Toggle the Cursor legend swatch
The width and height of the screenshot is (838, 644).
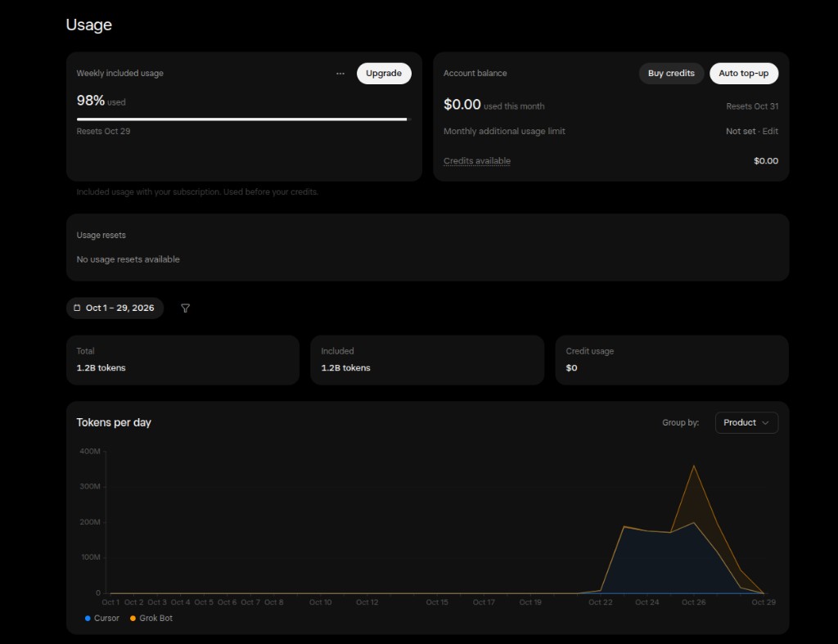88,619
